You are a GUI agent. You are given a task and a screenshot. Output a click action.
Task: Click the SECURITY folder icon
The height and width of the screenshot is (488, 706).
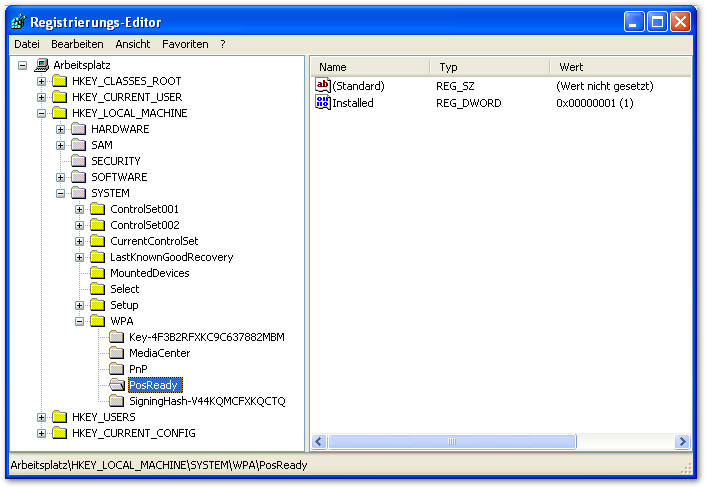(79, 161)
